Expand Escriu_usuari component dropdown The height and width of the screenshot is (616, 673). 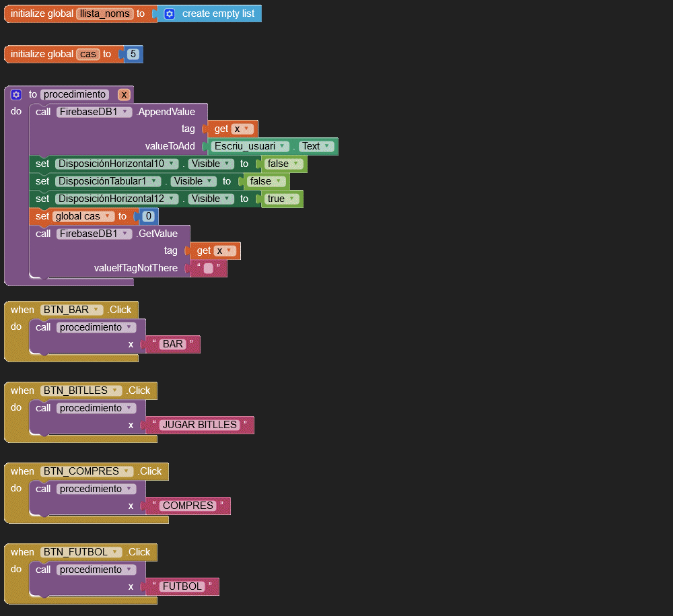(283, 147)
